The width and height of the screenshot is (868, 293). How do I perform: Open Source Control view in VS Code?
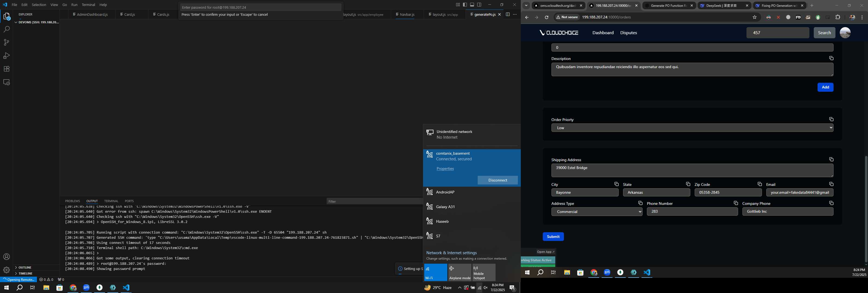click(7, 43)
